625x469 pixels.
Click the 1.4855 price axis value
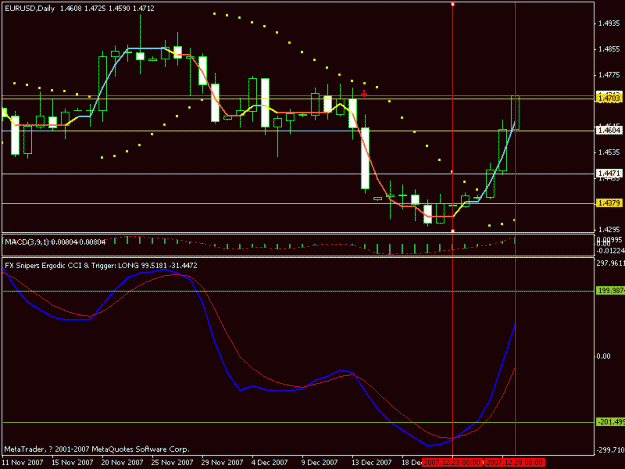(609, 49)
